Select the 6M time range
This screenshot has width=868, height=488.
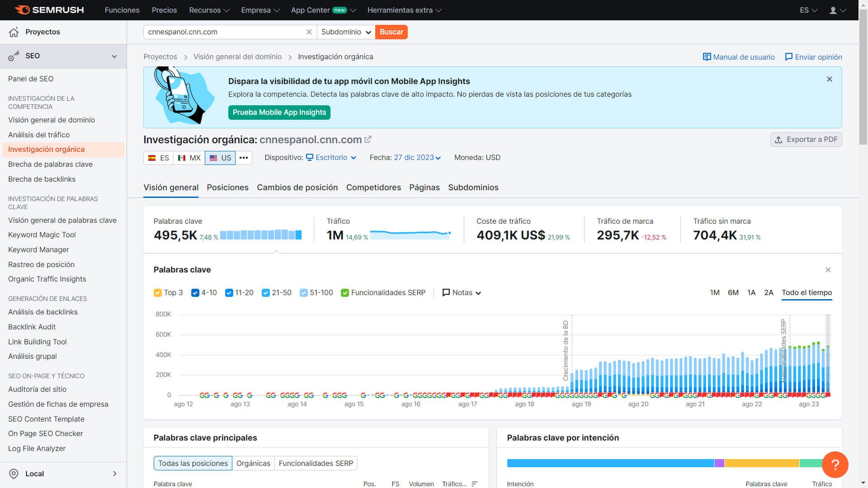[x=733, y=293]
